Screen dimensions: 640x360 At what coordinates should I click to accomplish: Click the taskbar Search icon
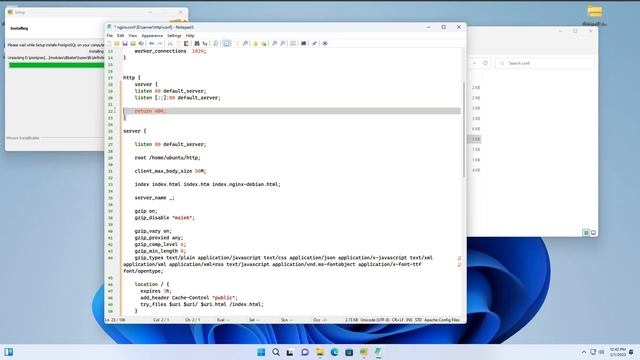point(276,352)
